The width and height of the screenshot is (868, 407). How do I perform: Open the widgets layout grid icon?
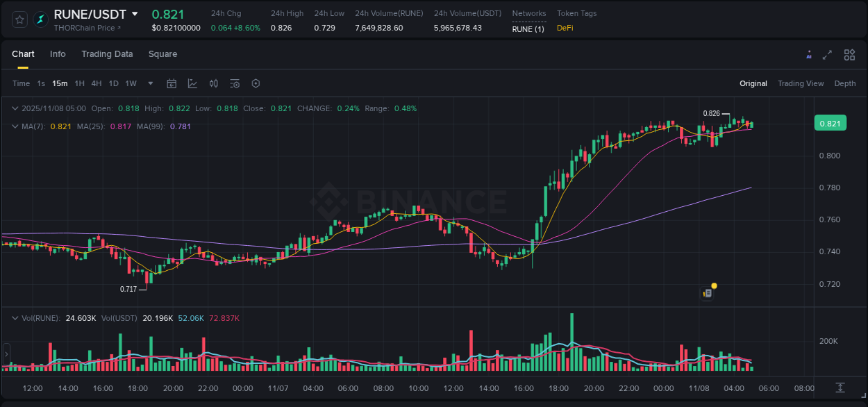click(x=849, y=54)
